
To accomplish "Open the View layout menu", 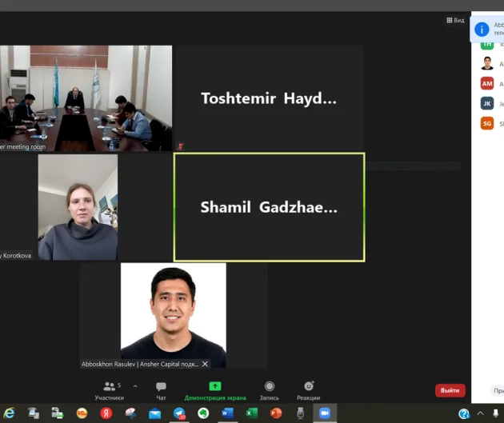I will point(455,20).
